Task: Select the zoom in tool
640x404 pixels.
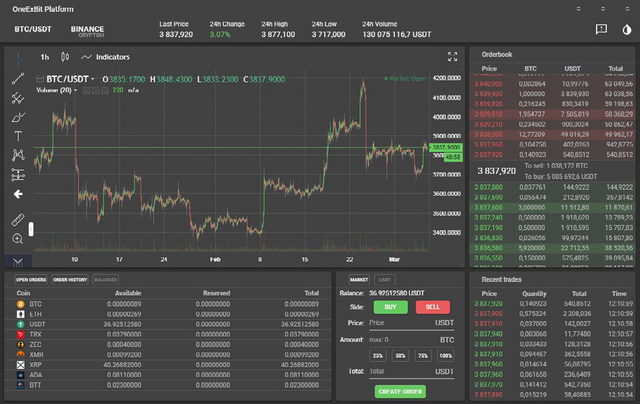Action: tap(18, 239)
